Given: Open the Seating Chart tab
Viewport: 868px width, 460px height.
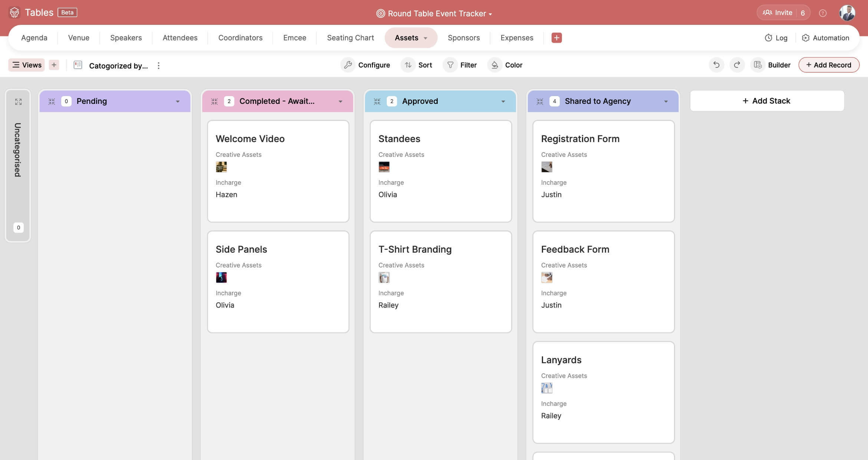Looking at the screenshot, I should click(x=350, y=38).
